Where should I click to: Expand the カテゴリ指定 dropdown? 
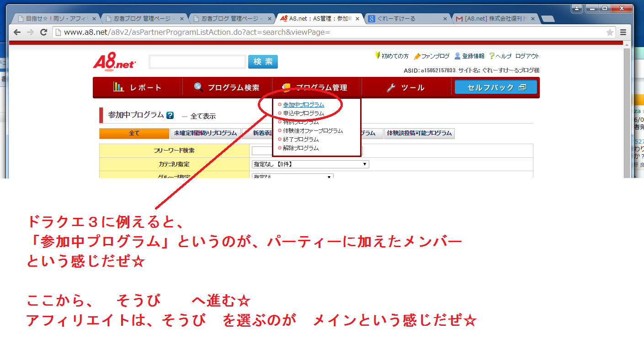310,164
